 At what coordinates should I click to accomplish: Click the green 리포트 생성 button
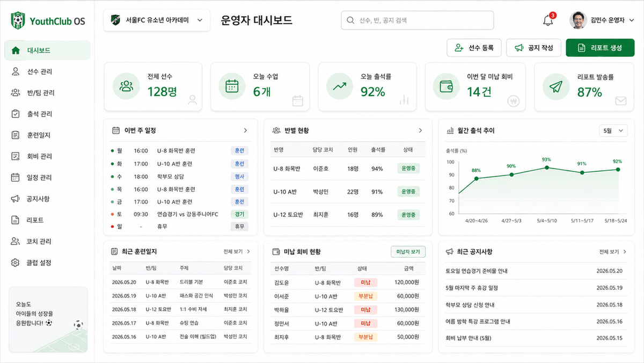click(600, 48)
